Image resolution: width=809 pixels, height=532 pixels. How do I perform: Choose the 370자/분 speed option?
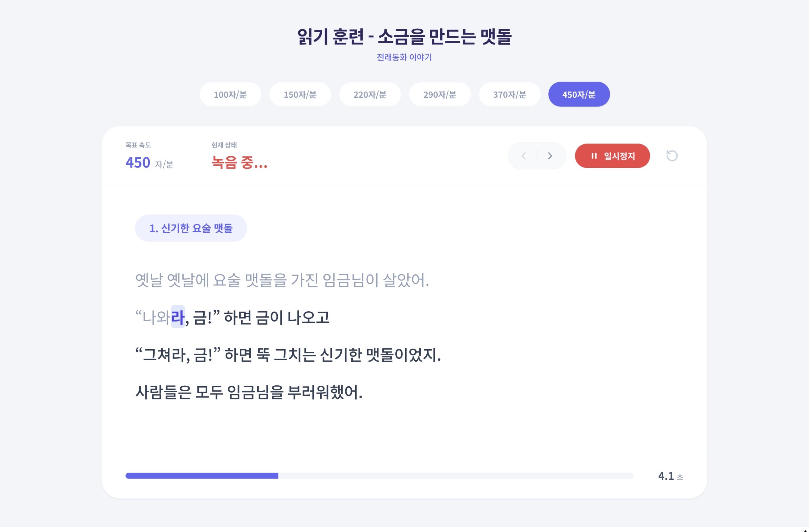509,94
